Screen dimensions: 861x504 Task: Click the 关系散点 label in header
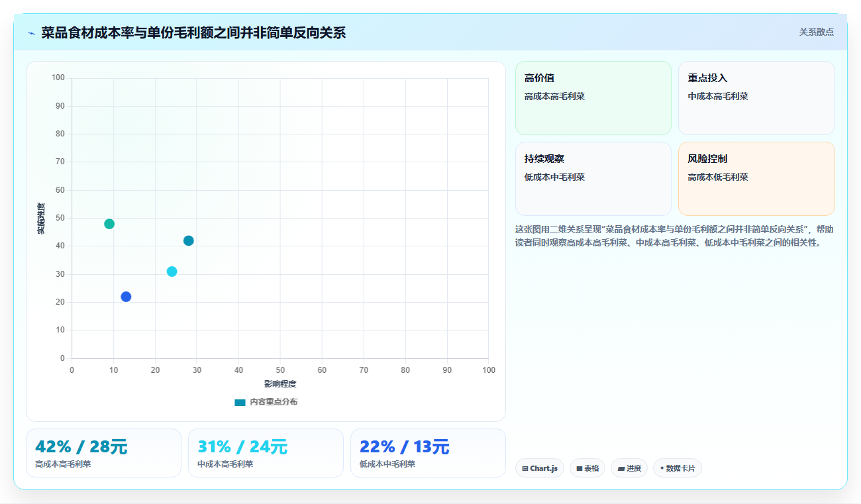tap(816, 32)
